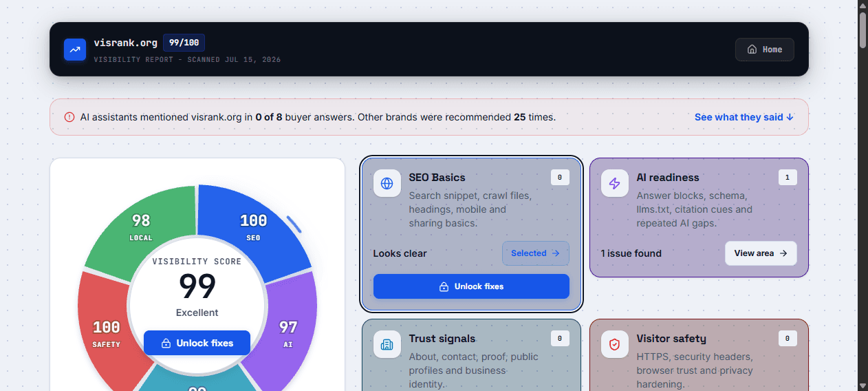This screenshot has width=868, height=391.
Task: Click the Visitor safety shield icon
Action: [615, 344]
